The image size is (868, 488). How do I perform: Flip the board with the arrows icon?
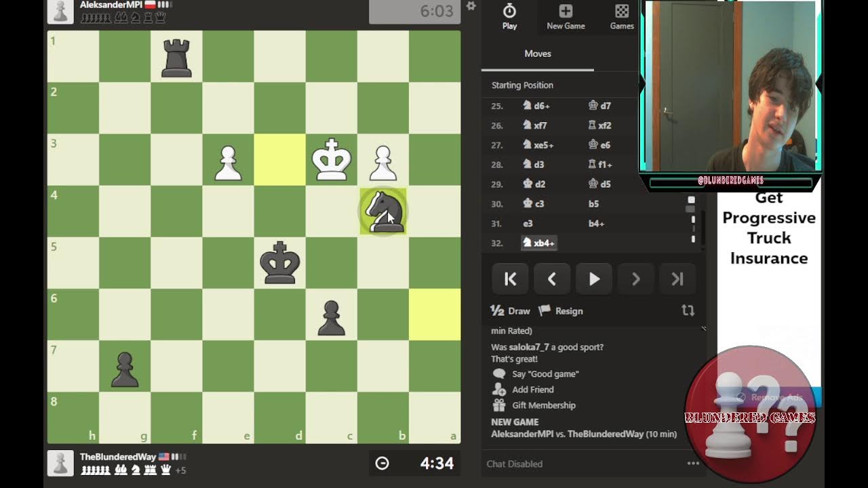[688, 310]
